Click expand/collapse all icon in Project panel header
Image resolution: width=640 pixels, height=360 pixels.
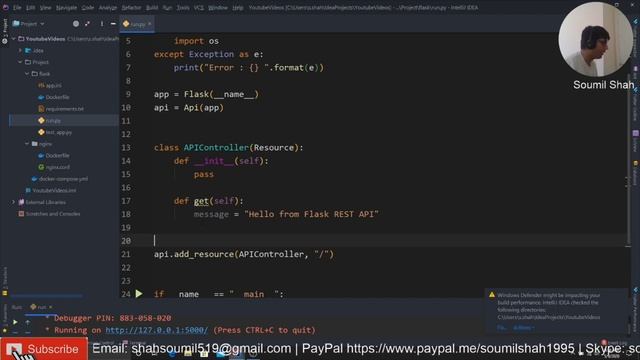pos(87,24)
